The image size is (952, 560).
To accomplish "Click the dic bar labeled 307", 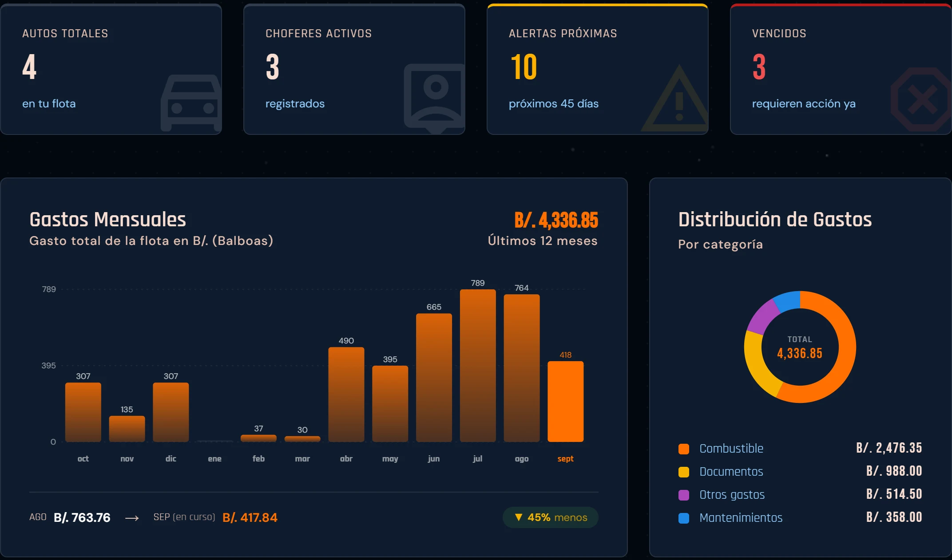I will pos(171,412).
